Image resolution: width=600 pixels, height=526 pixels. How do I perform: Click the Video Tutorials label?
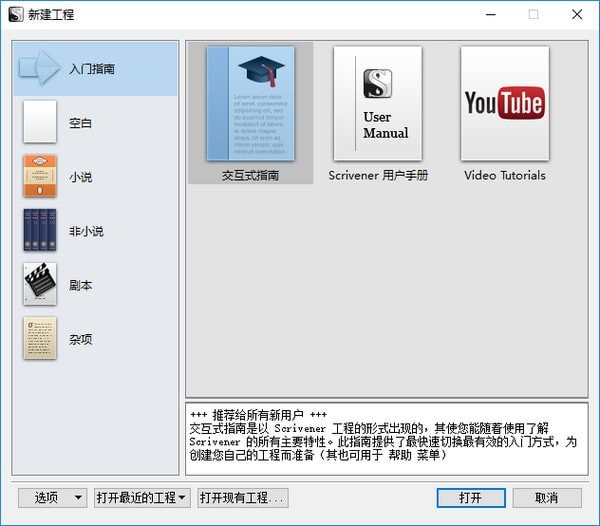[x=504, y=175]
